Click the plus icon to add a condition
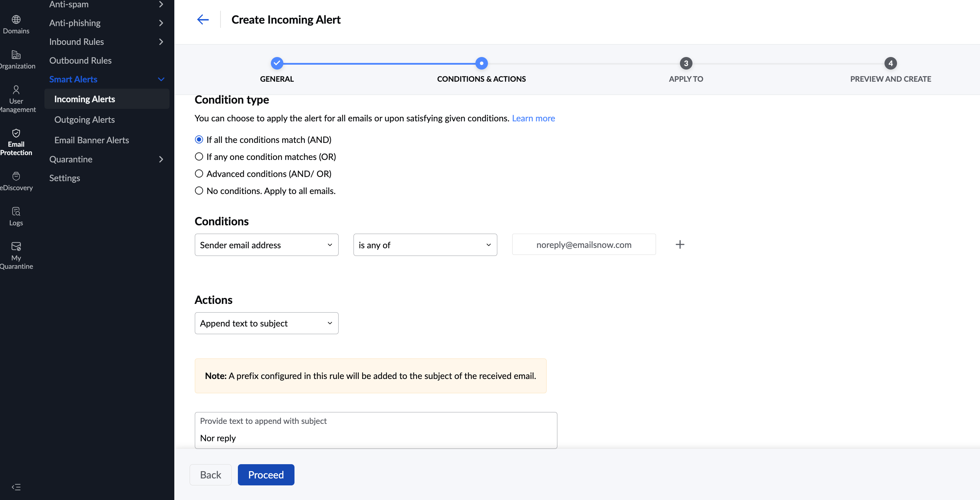 point(680,244)
